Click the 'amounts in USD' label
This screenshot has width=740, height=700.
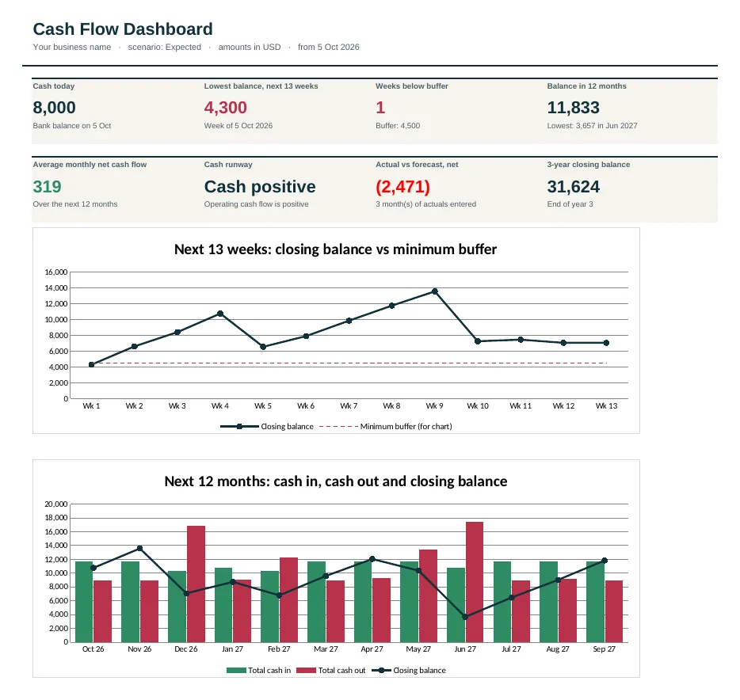pyautogui.click(x=250, y=48)
